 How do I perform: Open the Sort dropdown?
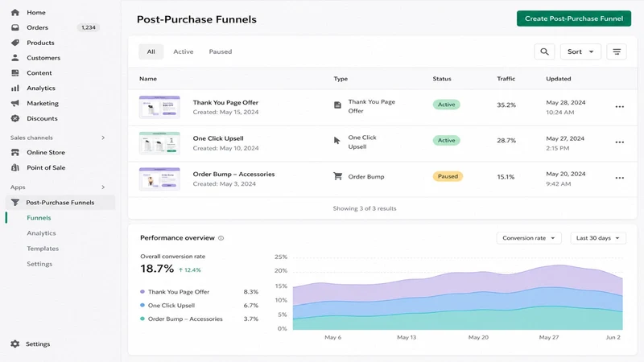[580, 51]
